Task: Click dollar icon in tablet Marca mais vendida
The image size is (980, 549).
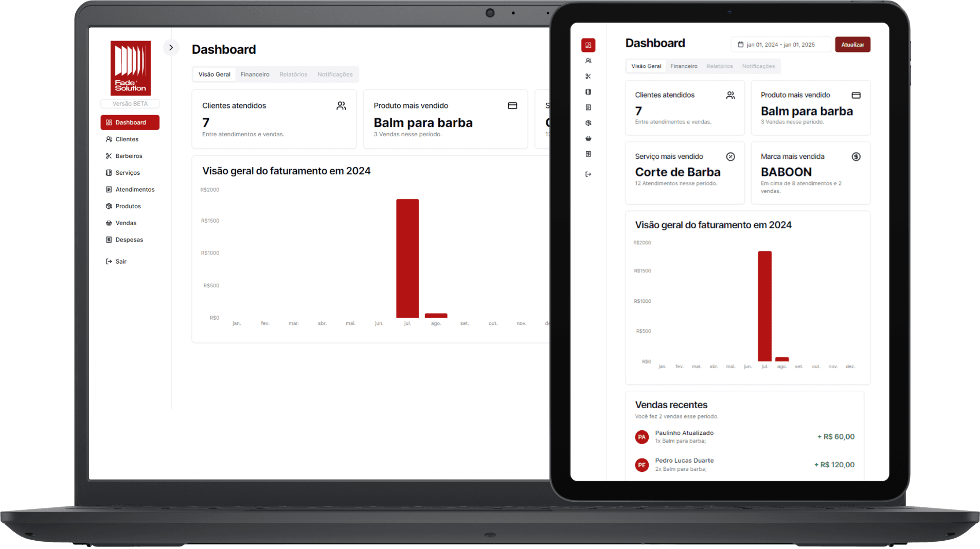Action: [856, 157]
